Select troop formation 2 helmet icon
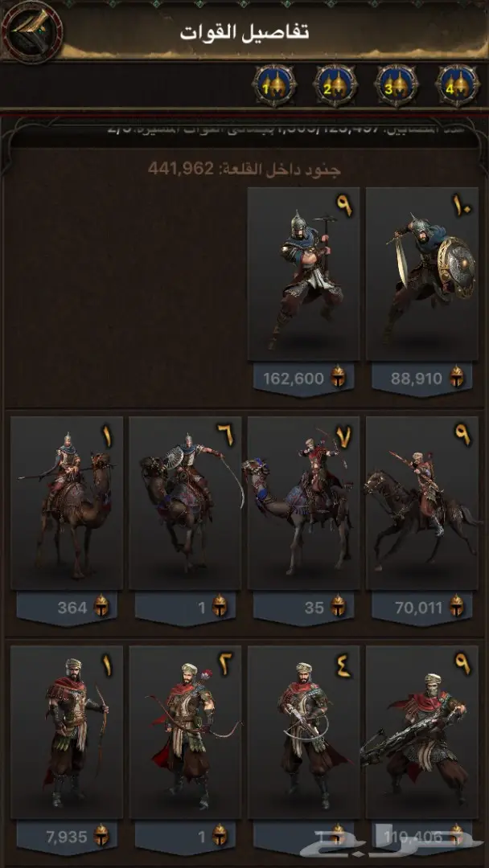Viewport: 489px width, 868px height. (x=335, y=86)
